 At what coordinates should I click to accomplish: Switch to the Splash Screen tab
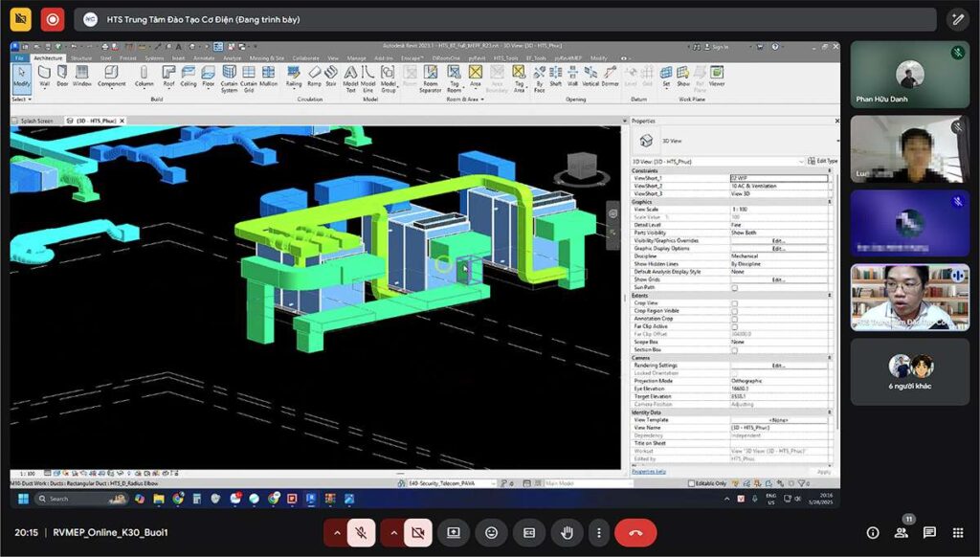pyautogui.click(x=36, y=121)
